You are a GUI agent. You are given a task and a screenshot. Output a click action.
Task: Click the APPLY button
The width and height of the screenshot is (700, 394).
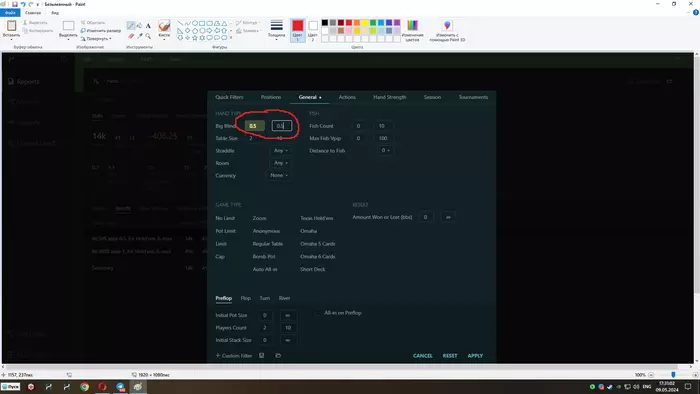[x=475, y=356]
